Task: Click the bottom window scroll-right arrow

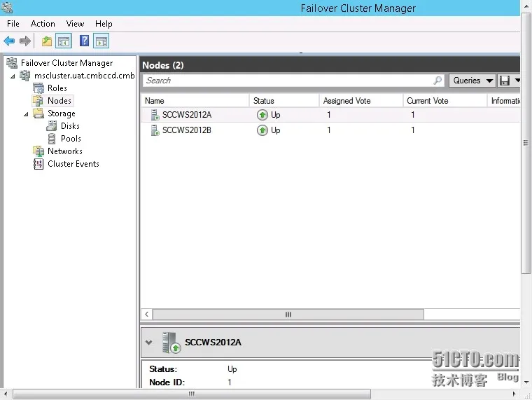Action: point(514,394)
